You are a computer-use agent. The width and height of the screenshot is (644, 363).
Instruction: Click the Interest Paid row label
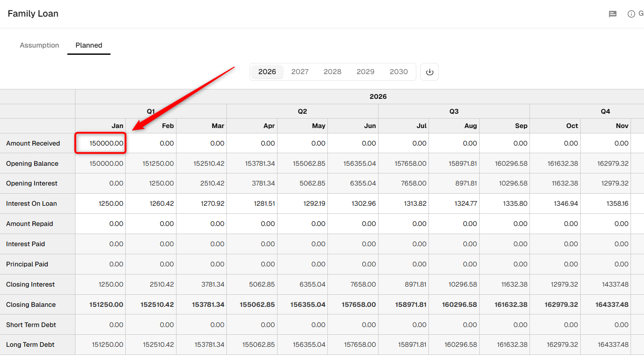26,244
